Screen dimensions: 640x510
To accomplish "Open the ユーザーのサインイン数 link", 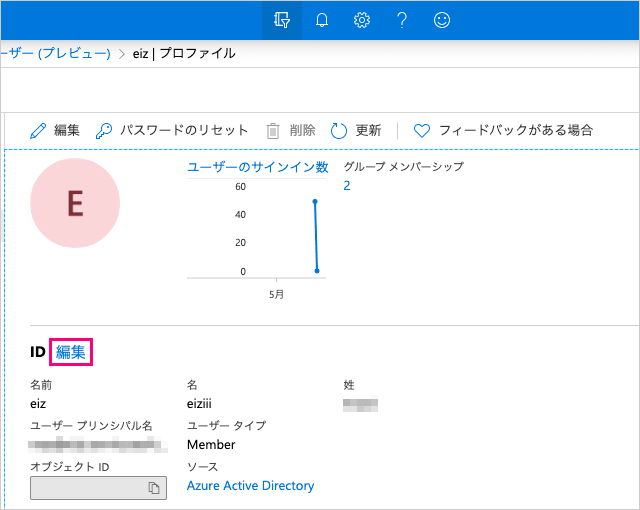I will click(258, 167).
